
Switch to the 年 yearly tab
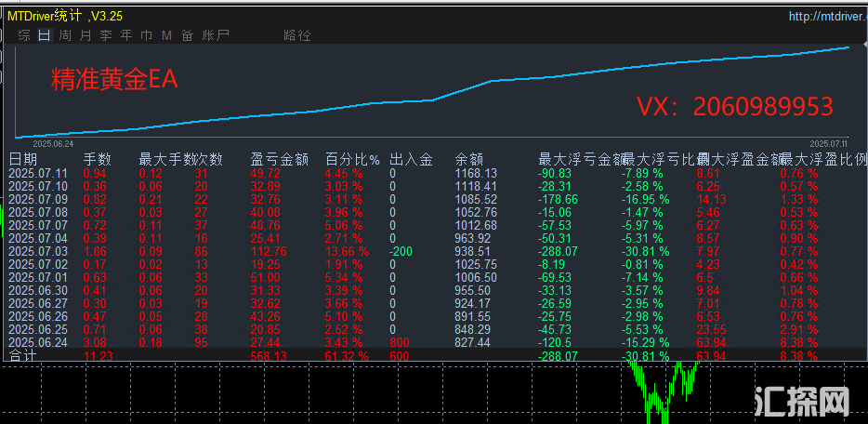[126, 36]
